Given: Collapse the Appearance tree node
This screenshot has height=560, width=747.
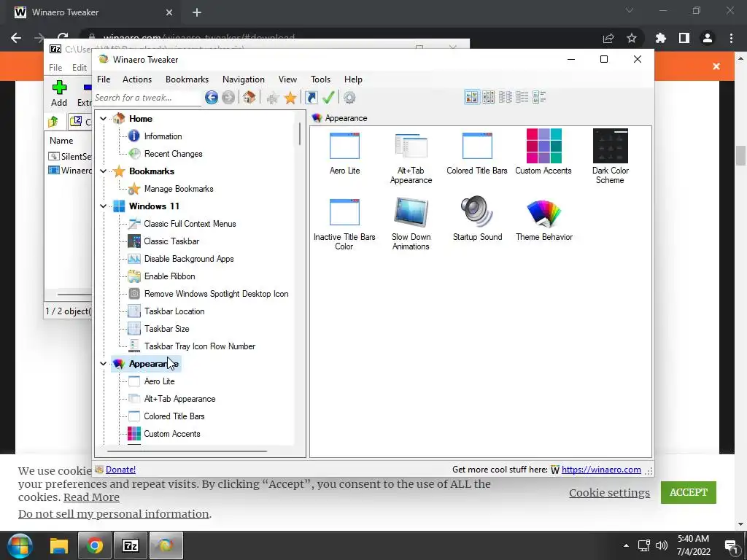Looking at the screenshot, I should [104, 364].
